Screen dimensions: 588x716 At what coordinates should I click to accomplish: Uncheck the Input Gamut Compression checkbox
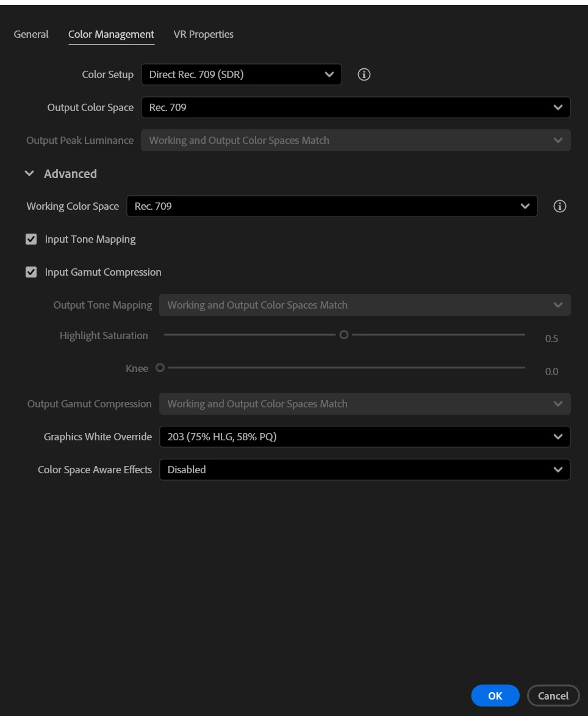(31, 272)
